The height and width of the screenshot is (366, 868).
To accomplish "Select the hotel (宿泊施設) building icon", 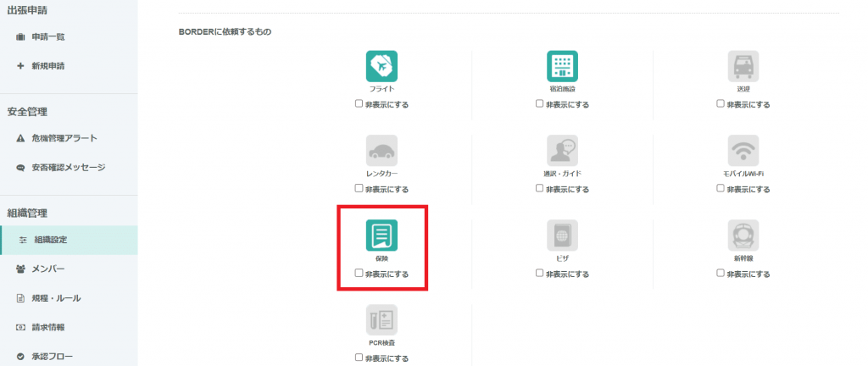I will pyautogui.click(x=562, y=66).
